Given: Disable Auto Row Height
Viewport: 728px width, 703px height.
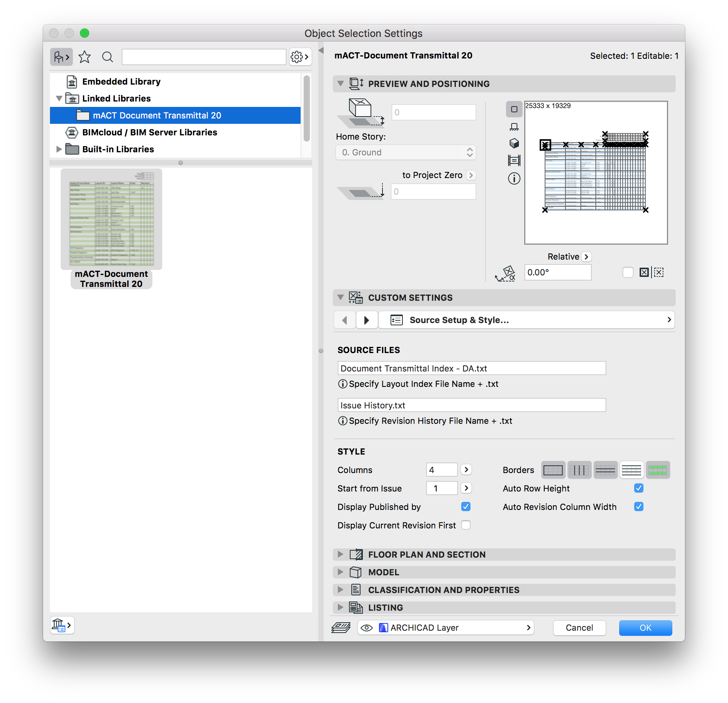Looking at the screenshot, I should 638,488.
